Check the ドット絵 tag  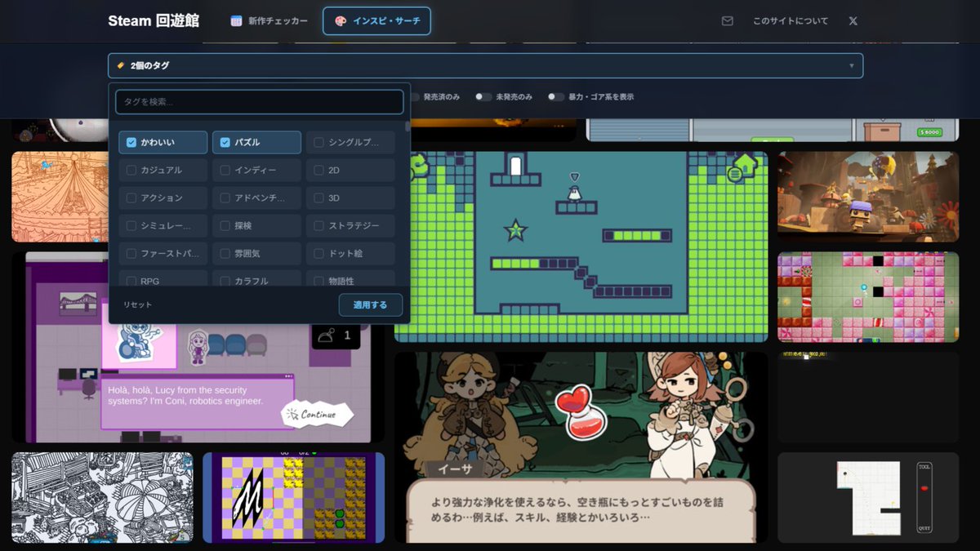pos(350,254)
